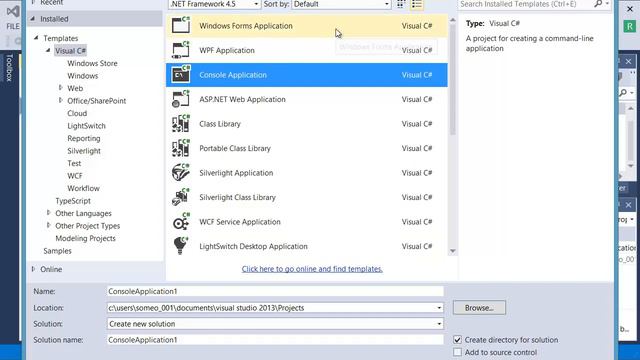
Task: Click the Portable Class Library icon
Action: point(181,148)
